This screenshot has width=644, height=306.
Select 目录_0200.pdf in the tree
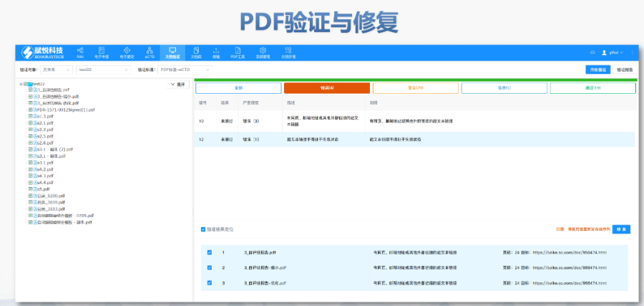[52, 196]
